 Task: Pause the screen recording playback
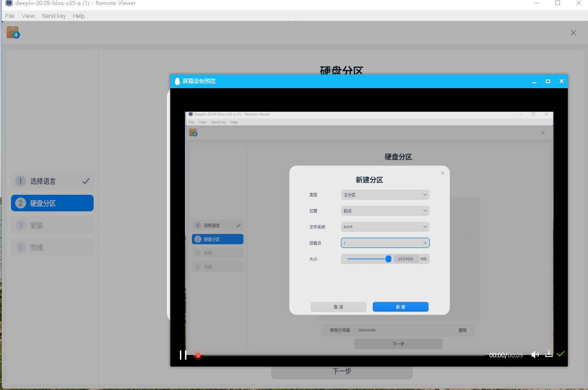coord(183,355)
